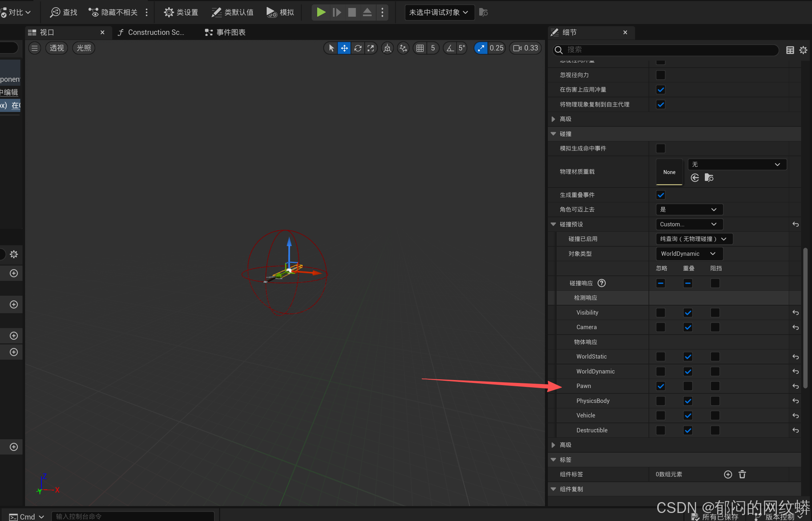The image size is (812, 521).
Task: Enable the 模拟生成命中事件 checkbox
Action: point(660,148)
